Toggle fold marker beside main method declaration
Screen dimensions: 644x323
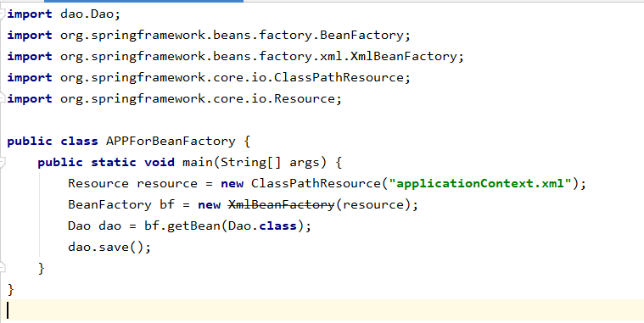pyautogui.click(x=2, y=163)
